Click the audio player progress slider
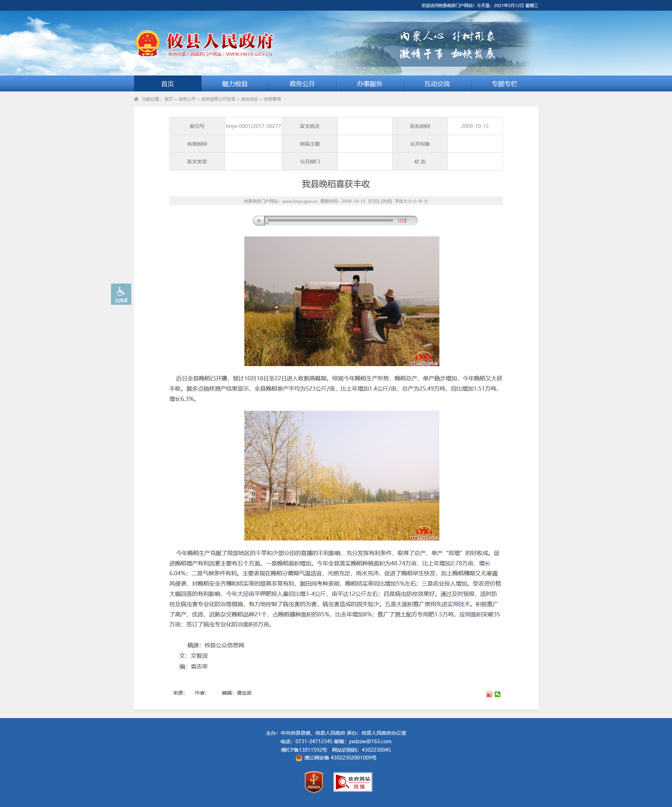The width and height of the screenshot is (672, 807). click(x=329, y=220)
